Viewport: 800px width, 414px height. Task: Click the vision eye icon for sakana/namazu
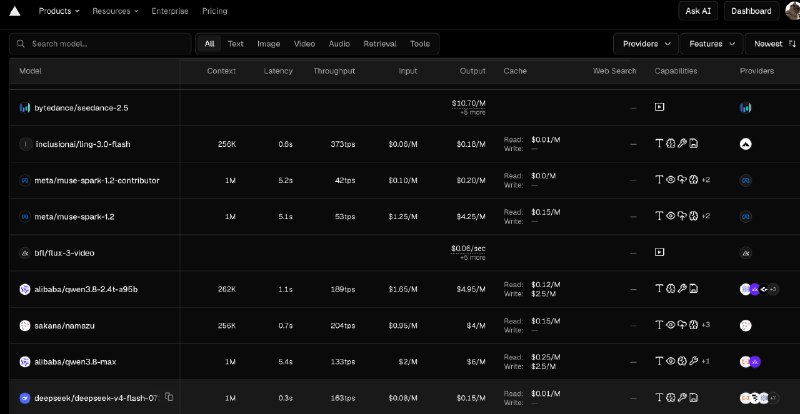click(671, 324)
